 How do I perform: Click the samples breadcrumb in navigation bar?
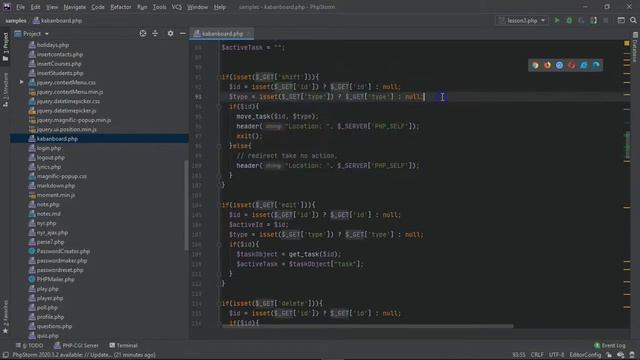click(x=16, y=20)
